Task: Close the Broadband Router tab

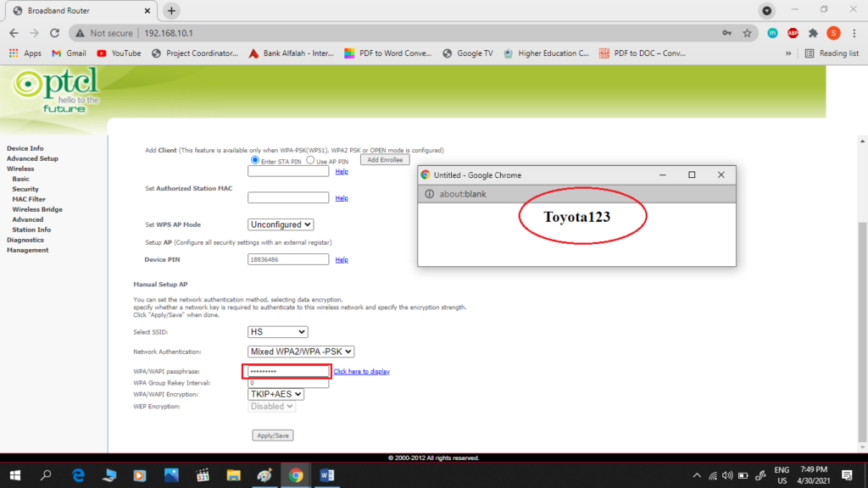Action: coord(147,10)
